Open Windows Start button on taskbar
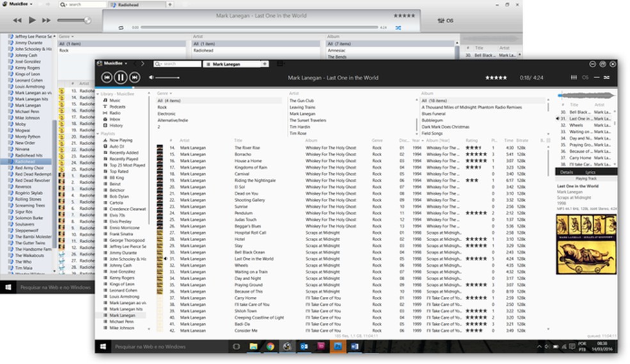Image resolution: width=630 pixels, height=364 pixels. tap(103, 347)
